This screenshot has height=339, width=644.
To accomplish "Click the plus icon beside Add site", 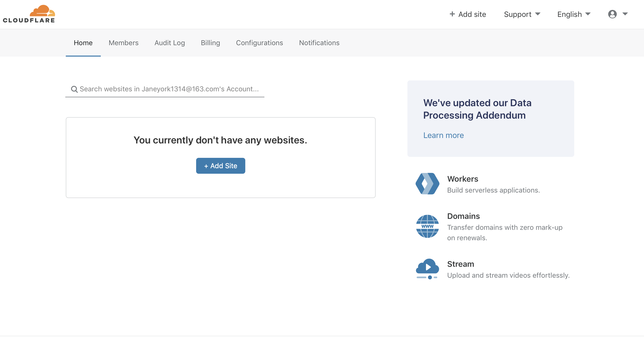I will click(x=453, y=14).
